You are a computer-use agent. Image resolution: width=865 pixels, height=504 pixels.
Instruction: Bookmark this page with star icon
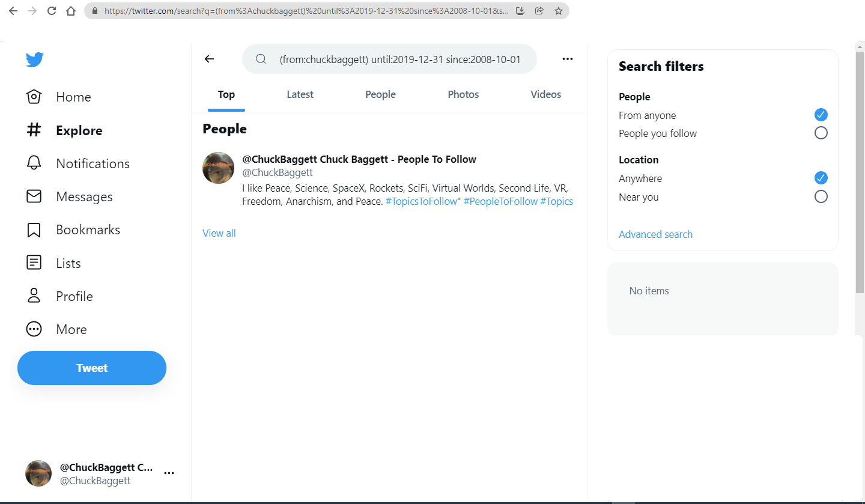coord(559,11)
